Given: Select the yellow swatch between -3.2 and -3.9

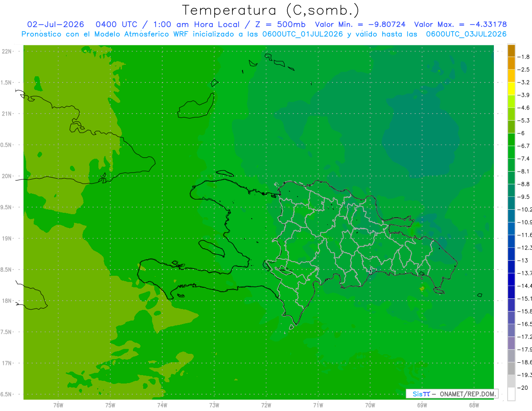Looking at the screenshot, I should 511,89.
